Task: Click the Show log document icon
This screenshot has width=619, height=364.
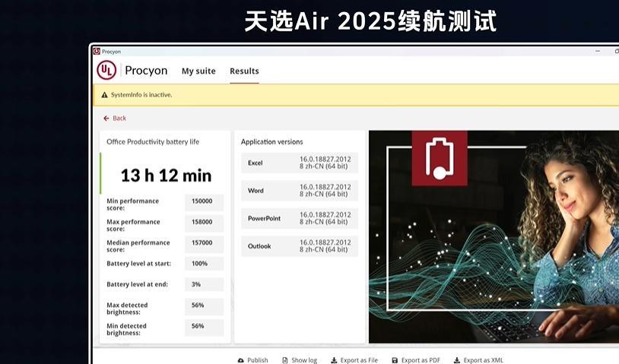Action: (284, 360)
